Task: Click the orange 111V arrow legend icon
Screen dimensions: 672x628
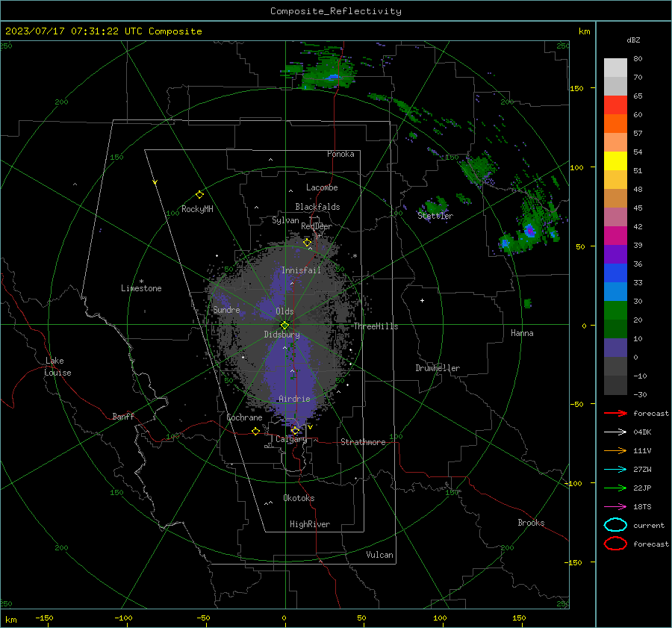Action: tap(615, 450)
